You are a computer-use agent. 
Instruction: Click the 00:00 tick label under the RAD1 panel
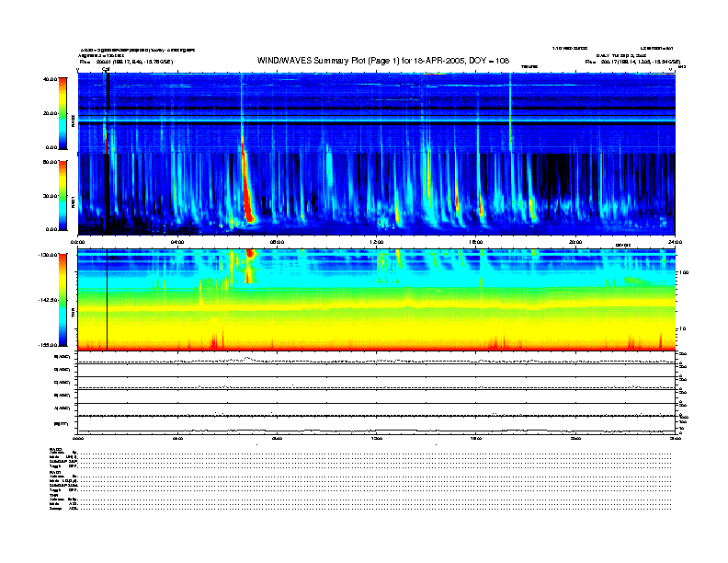pyautogui.click(x=77, y=242)
